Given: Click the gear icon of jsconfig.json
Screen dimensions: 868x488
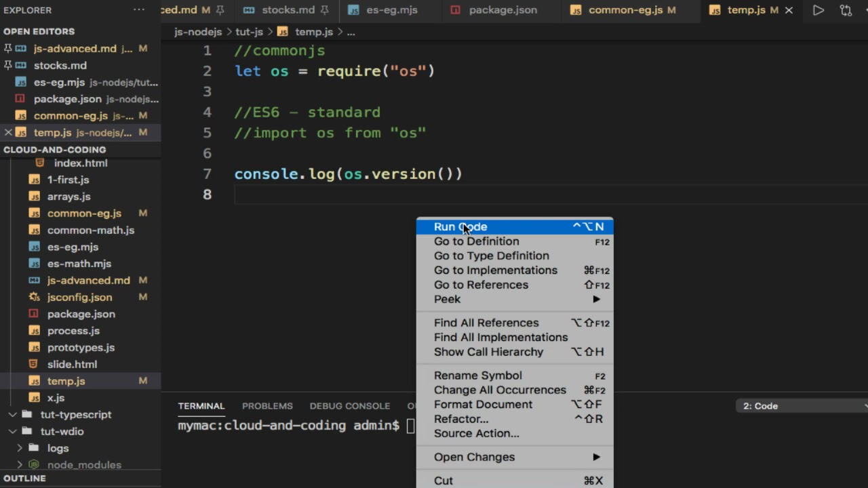Looking at the screenshot, I should click(35, 297).
